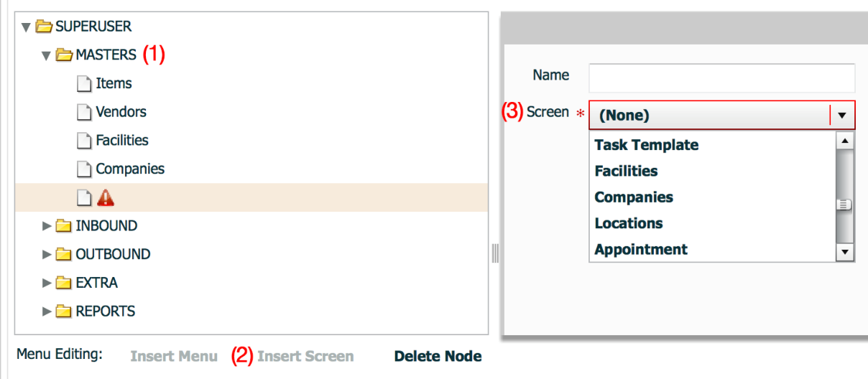Click the Delete Node link
868x379 pixels.
[438, 356]
